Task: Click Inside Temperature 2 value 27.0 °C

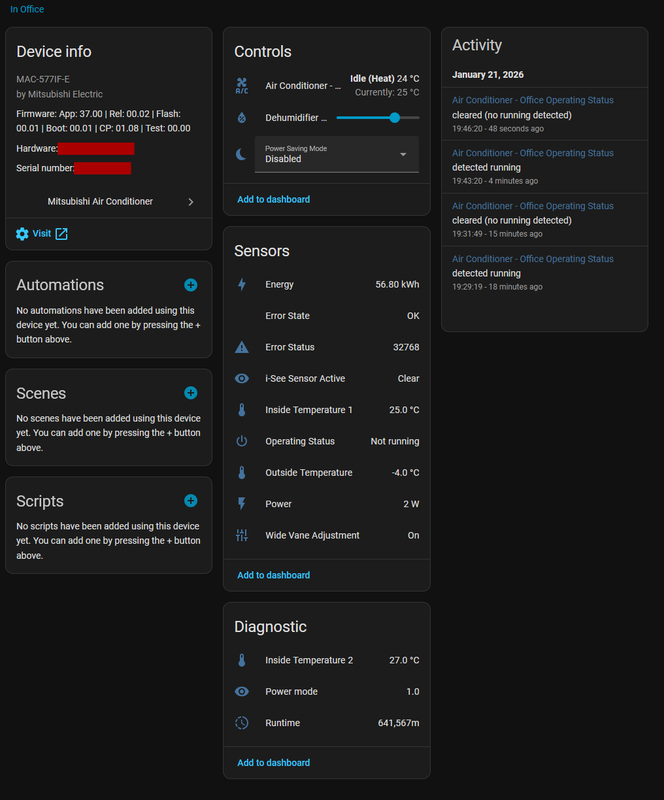Action: (404, 660)
